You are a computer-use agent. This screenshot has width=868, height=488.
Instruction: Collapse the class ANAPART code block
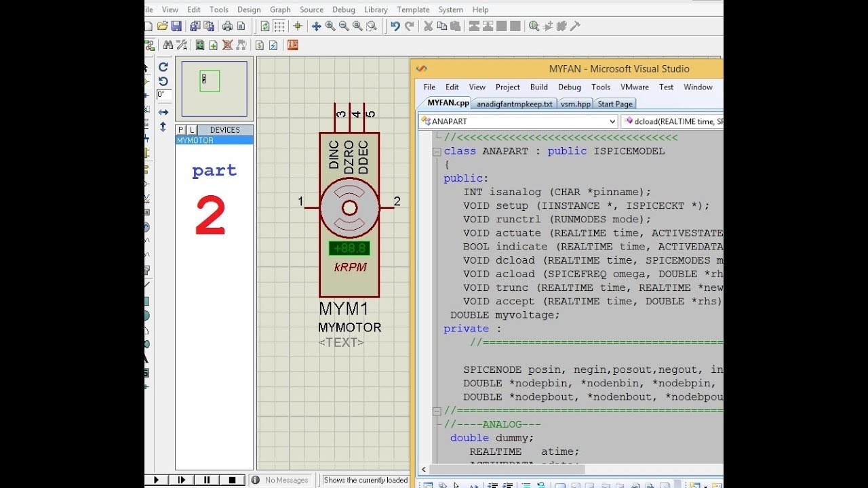pyautogui.click(x=437, y=151)
